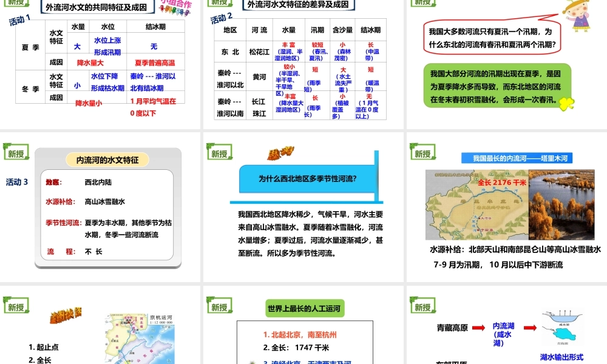Click the red-outlined question speech bubble

pos(492,38)
